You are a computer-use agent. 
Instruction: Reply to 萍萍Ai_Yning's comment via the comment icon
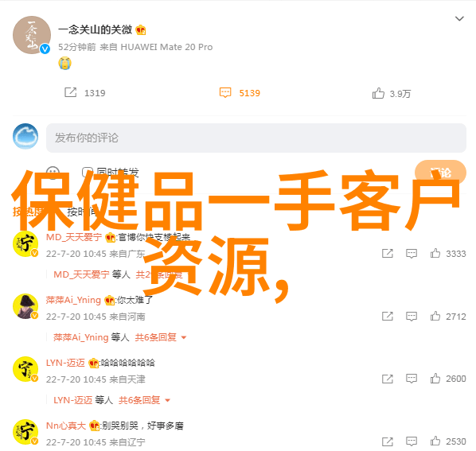pyautogui.click(x=412, y=317)
